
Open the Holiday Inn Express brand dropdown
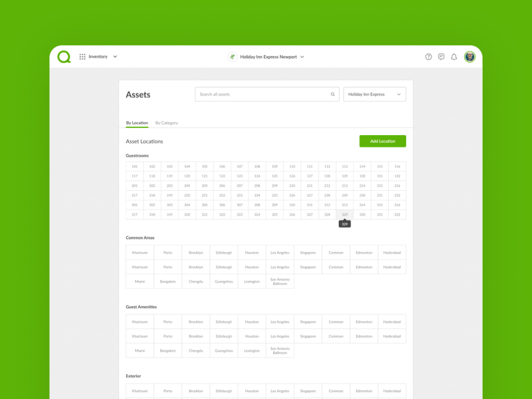[375, 95]
